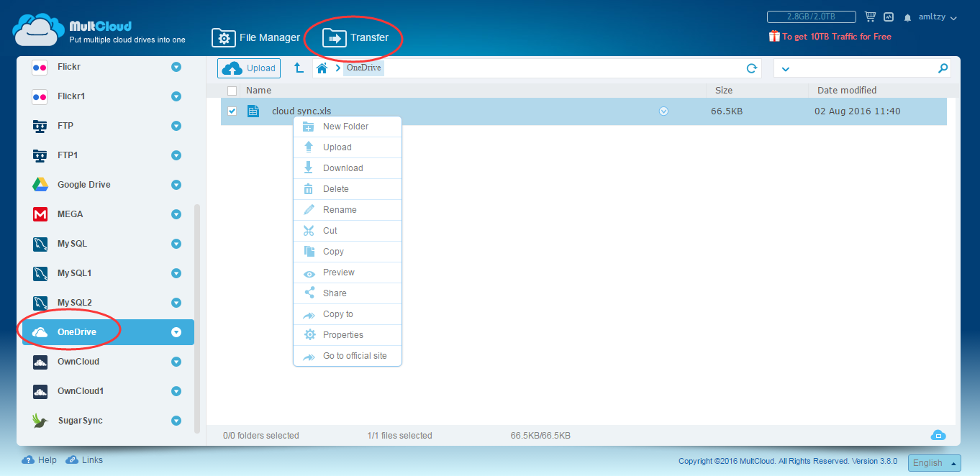Click the Preview eye icon in menu
The height and width of the screenshot is (476, 980).
tap(309, 273)
